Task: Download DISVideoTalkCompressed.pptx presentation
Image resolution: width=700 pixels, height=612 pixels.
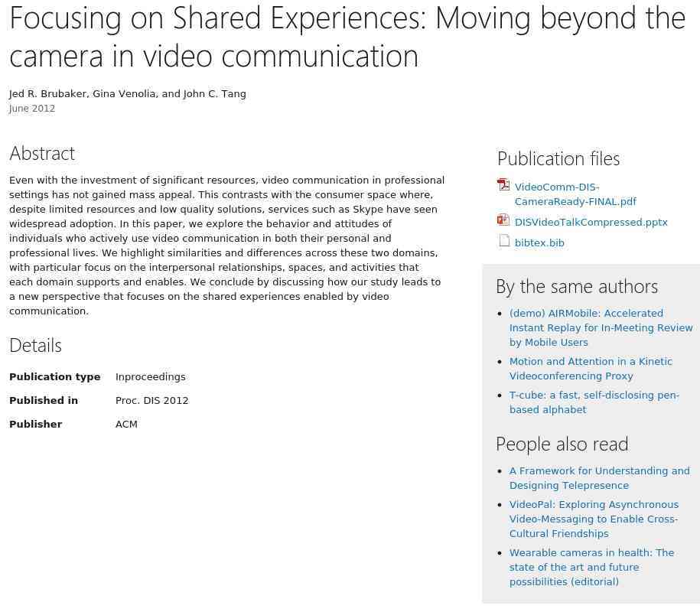Action: [x=591, y=223]
